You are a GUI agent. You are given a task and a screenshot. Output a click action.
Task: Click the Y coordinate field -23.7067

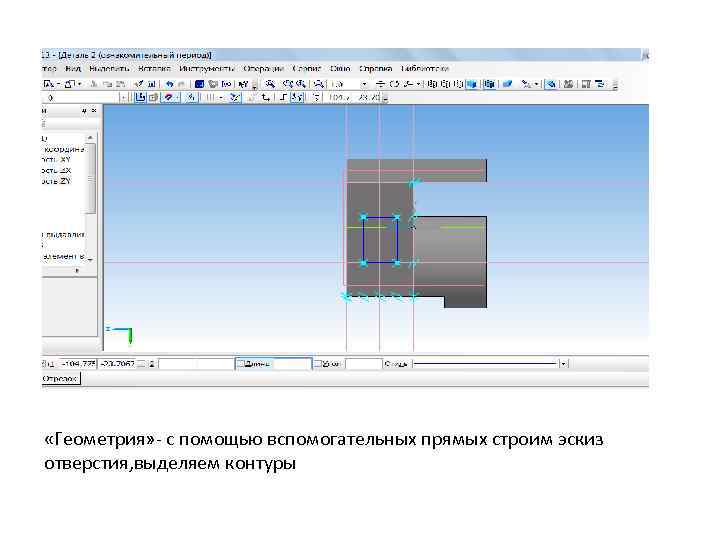(x=118, y=364)
